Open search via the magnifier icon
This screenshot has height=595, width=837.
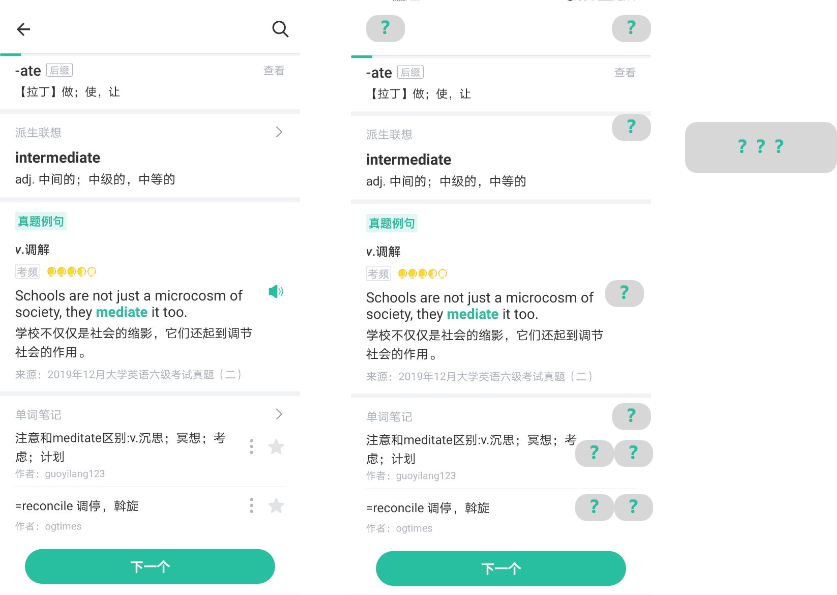click(280, 29)
